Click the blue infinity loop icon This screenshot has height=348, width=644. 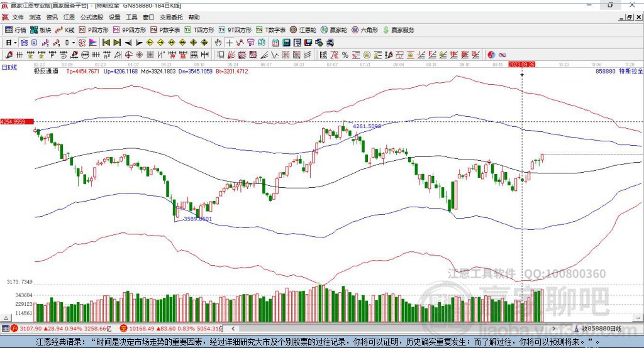tap(502, 55)
